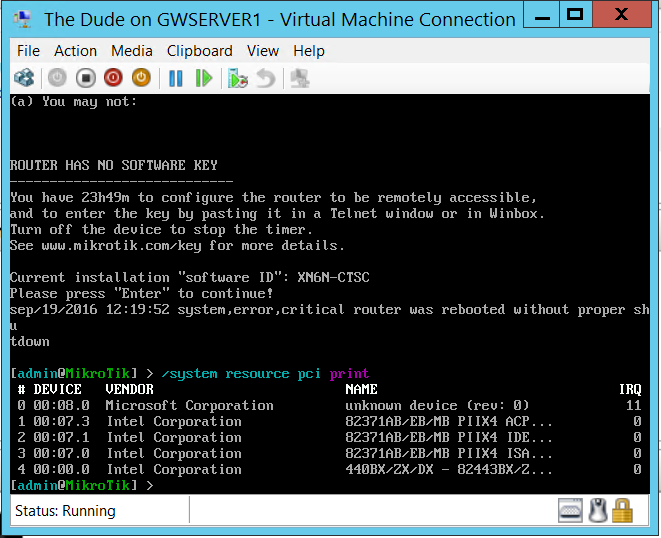This screenshot has width=661, height=538.
Task: Click the padlock security status icon
Action: point(622,510)
